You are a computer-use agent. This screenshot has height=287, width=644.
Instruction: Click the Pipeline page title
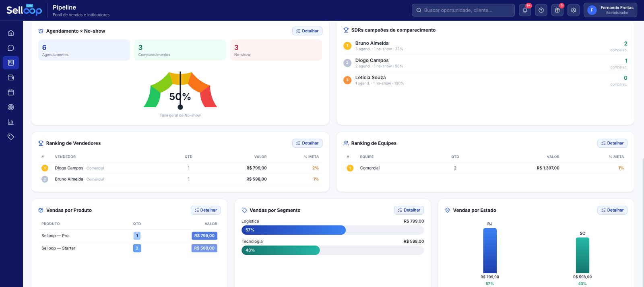tap(64, 7)
